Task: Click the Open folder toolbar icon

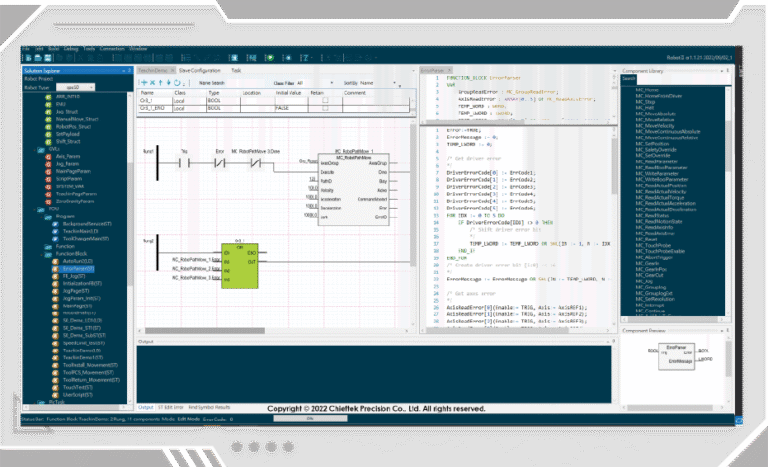Action: point(38,58)
